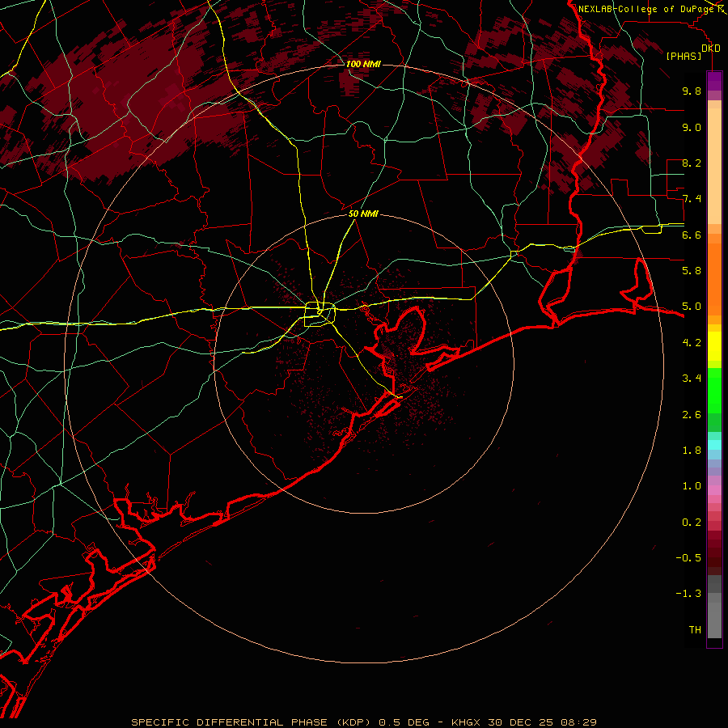The image size is (728, 728).
Task: Click the 100 NMI range ring label
Action: tap(363, 64)
